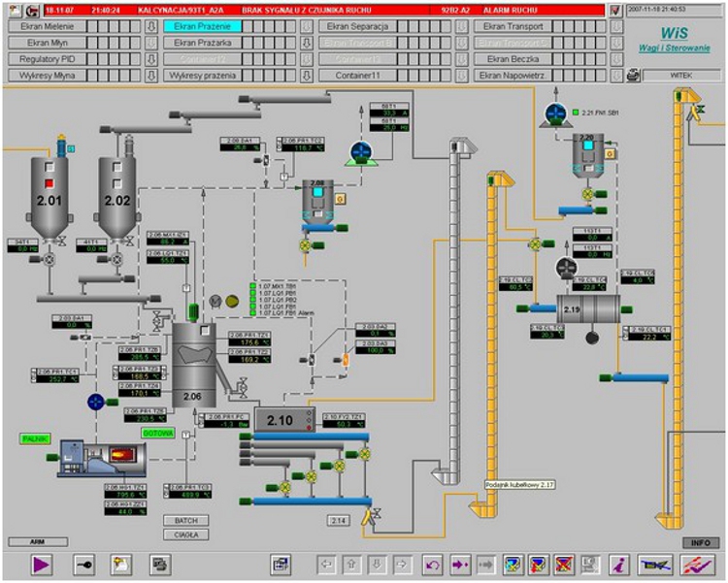Click the fan labeled 2.21.FN1.SB1

(555, 114)
